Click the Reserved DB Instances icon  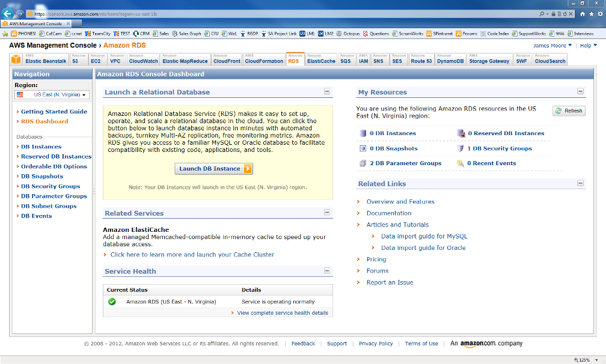(x=461, y=133)
